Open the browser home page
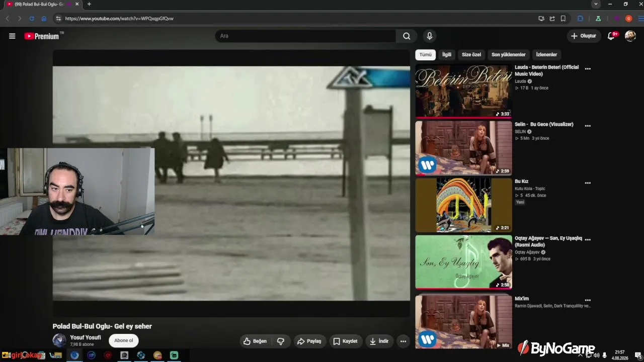The height and width of the screenshot is (362, 644). [44, 19]
